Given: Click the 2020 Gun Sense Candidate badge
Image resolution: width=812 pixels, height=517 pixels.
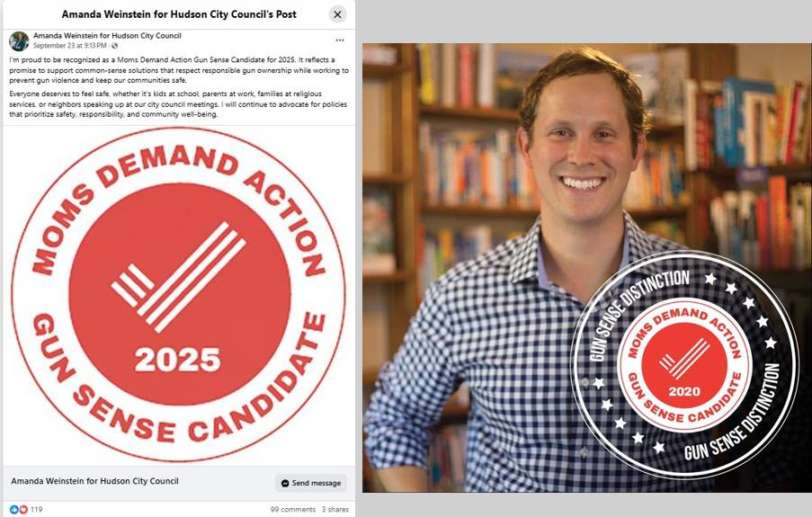Looking at the screenshot, I should coord(684,365).
